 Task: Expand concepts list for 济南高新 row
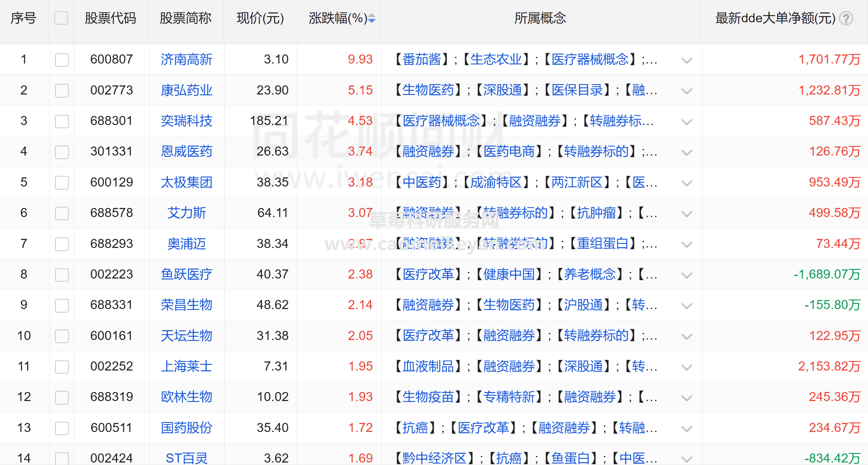pos(687,61)
